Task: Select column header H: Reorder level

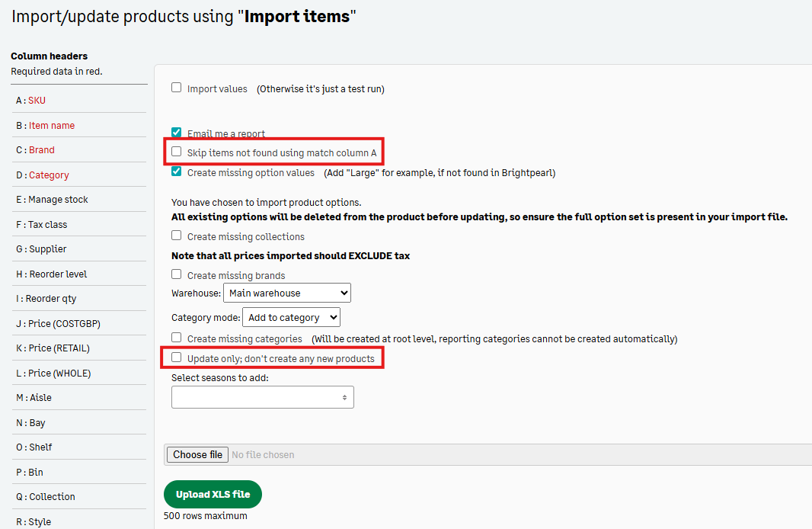Action: 51,274
